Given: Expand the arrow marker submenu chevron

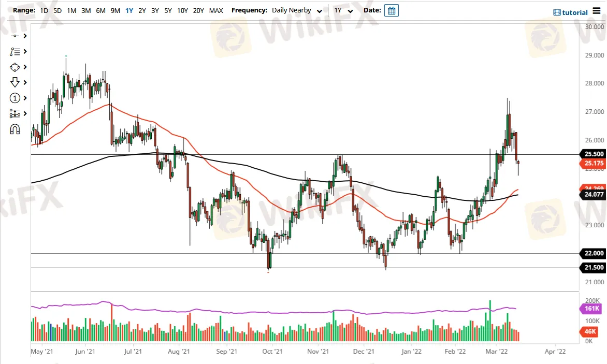Looking at the screenshot, I should (25, 82).
